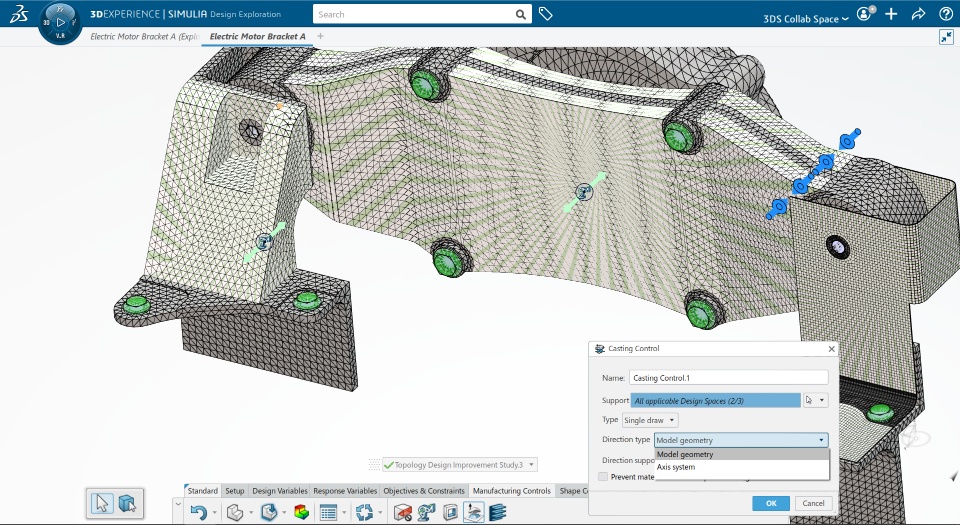Click the highlighted casting control icon

[x=473, y=512]
